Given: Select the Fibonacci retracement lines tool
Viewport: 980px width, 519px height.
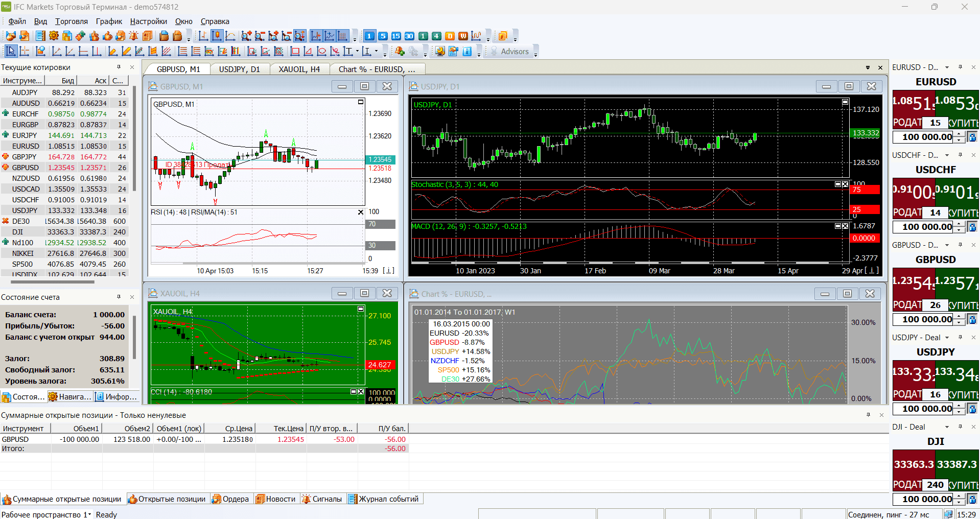Looking at the screenshot, I should pyautogui.click(x=182, y=51).
